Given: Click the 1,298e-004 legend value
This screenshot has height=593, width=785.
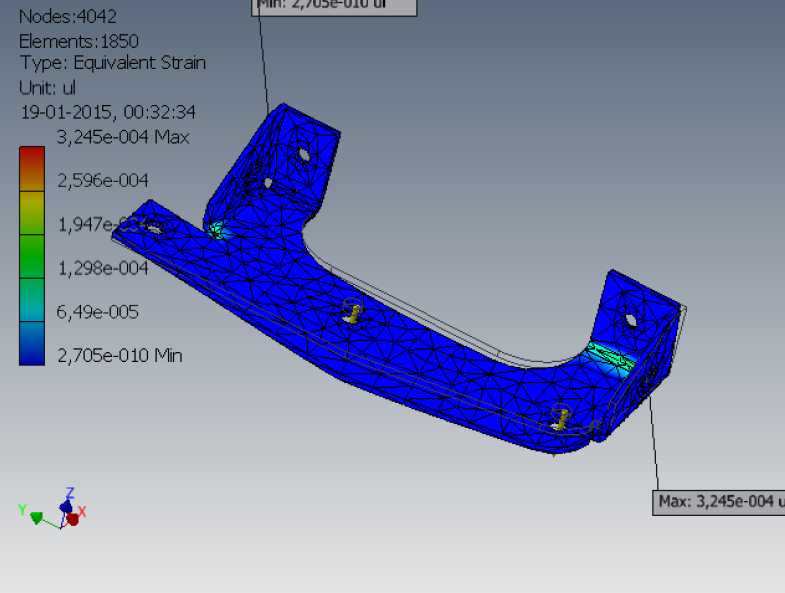Looking at the screenshot, I should click(x=103, y=268).
